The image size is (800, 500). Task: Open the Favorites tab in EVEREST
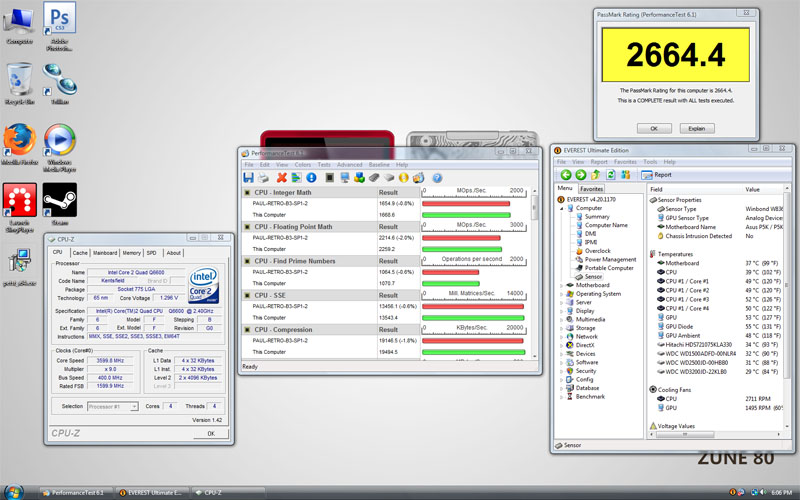tap(591, 189)
